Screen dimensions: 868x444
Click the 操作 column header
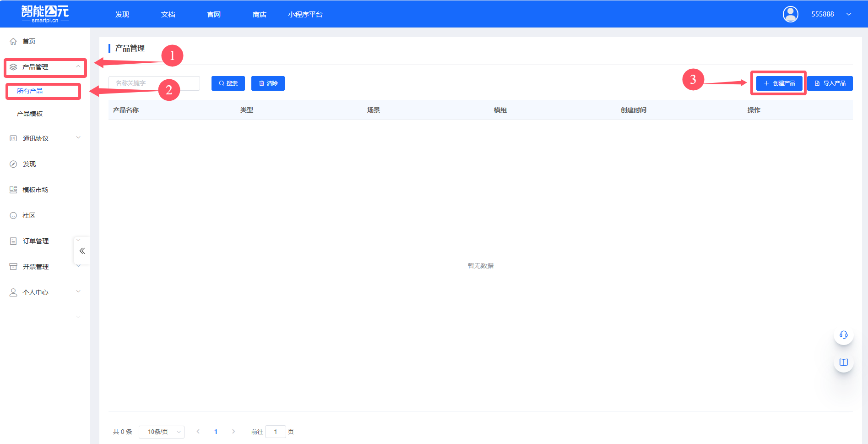pos(754,110)
